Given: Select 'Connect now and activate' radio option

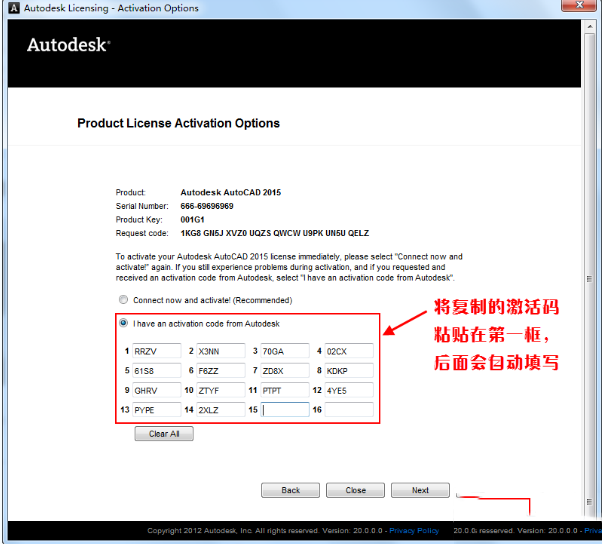Looking at the screenshot, I should [x=123, y=299].
